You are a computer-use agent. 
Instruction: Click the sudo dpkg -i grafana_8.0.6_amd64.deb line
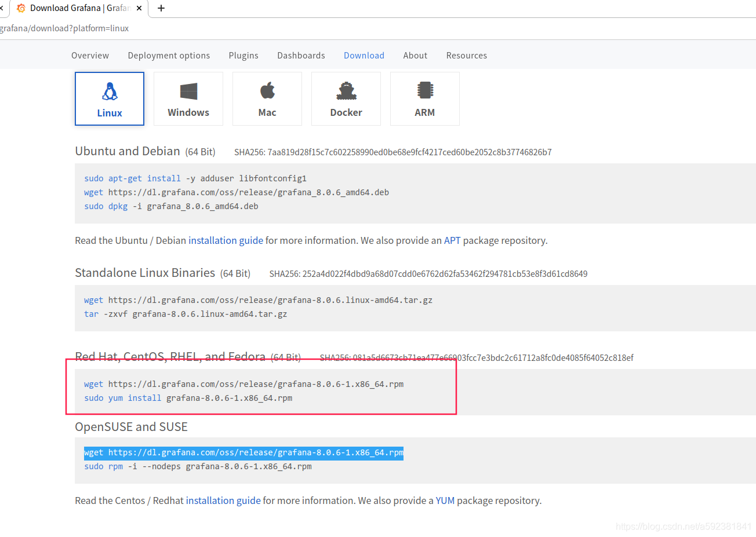[x=171, y=206]
